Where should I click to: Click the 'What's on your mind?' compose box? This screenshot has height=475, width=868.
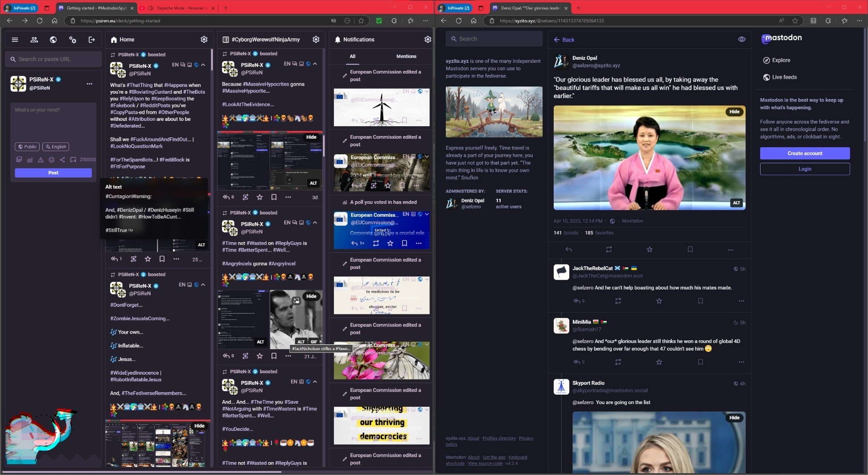click(x=53, y=121)
